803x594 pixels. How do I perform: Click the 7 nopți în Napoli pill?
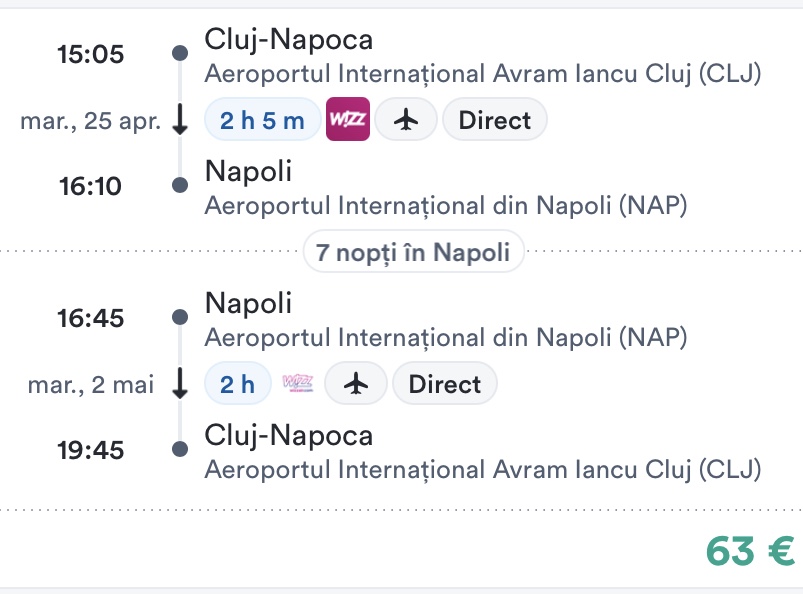(x=414, y=252)
